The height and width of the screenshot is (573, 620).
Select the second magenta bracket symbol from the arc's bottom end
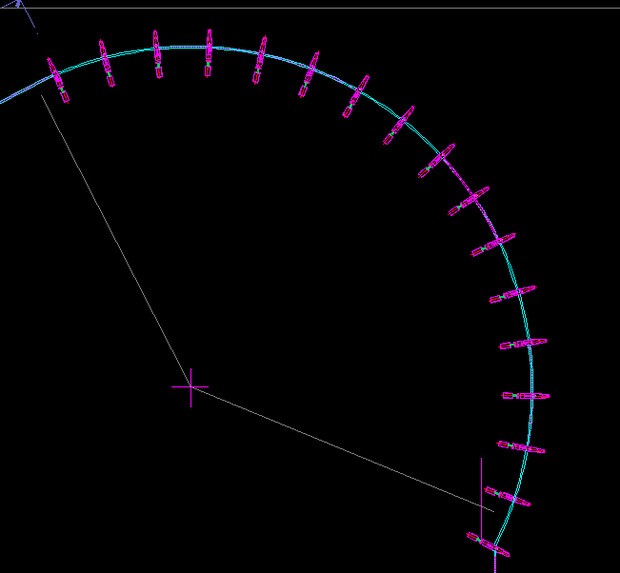point(507,496)
